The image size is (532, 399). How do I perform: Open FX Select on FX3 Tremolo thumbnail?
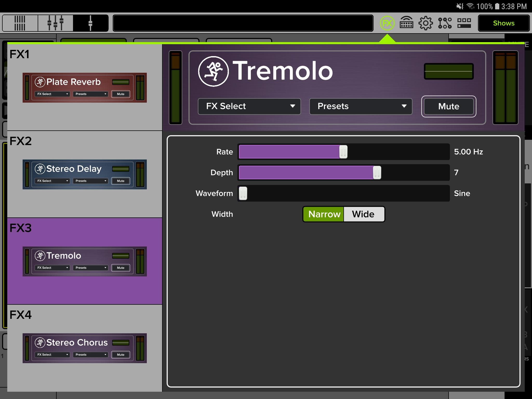pos(52,268)
